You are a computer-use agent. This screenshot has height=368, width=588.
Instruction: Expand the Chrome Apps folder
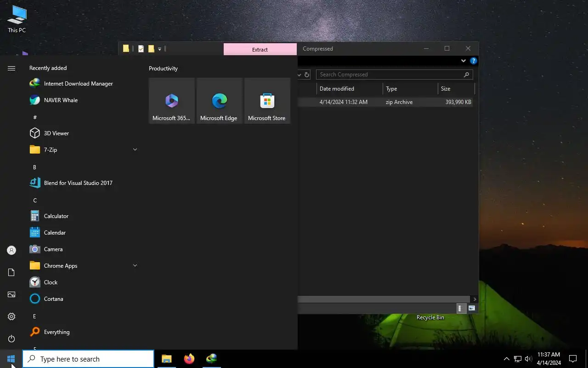click(135, 265)
